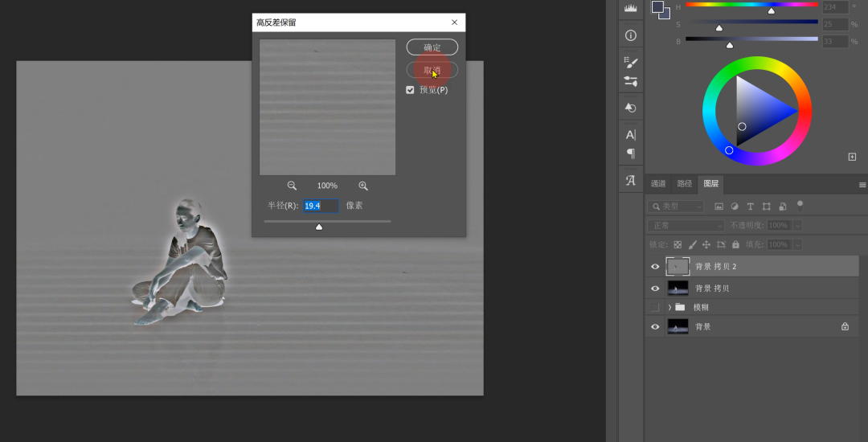Open the Brush Settings panel icon
The width and height of the screenshot is (868, 442).
click(x=631, y=61)
